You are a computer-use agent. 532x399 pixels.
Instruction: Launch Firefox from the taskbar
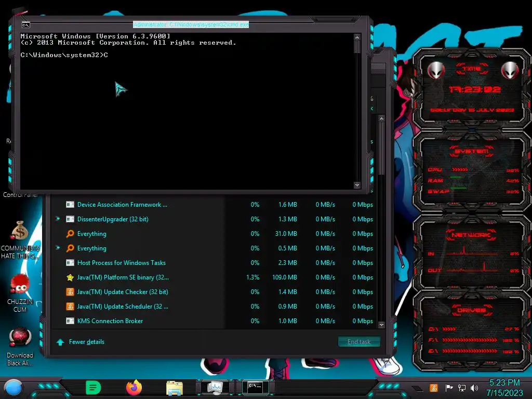tap(134, 388)
